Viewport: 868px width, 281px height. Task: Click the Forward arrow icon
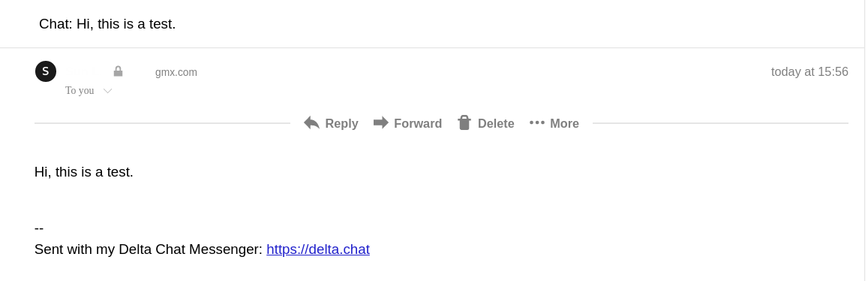pos(381,122)
